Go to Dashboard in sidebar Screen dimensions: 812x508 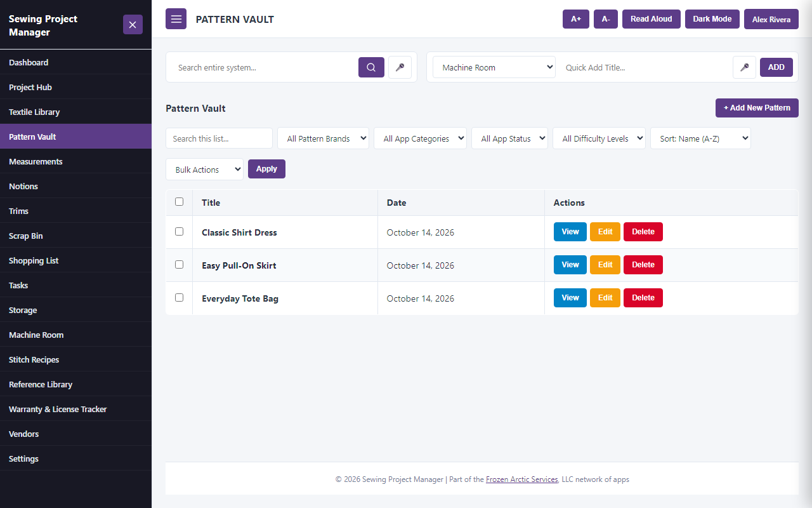pos(75,62)
